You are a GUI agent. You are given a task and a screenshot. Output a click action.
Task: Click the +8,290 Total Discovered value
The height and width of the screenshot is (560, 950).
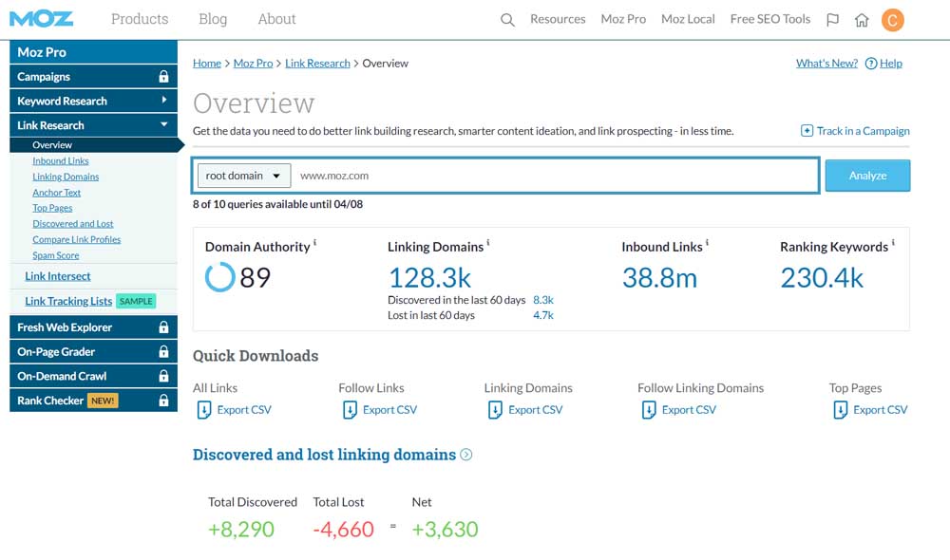pos(241,529)
